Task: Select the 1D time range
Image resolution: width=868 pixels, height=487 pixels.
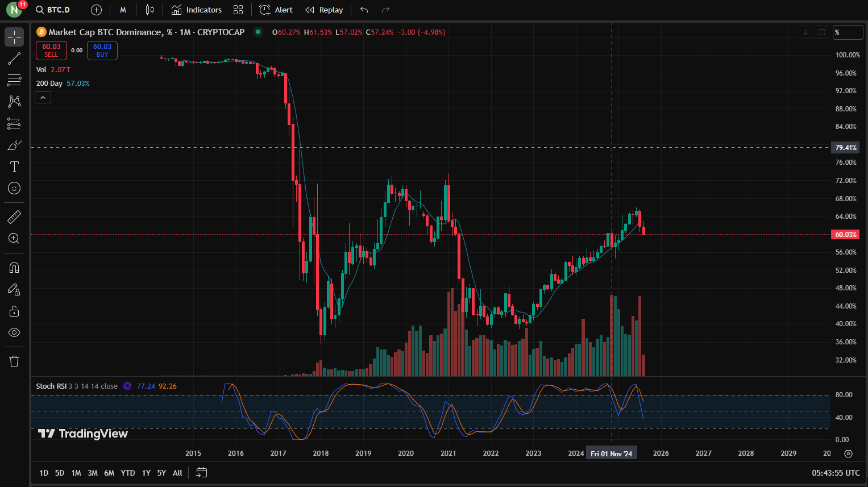Action: [x=44, y=473]
